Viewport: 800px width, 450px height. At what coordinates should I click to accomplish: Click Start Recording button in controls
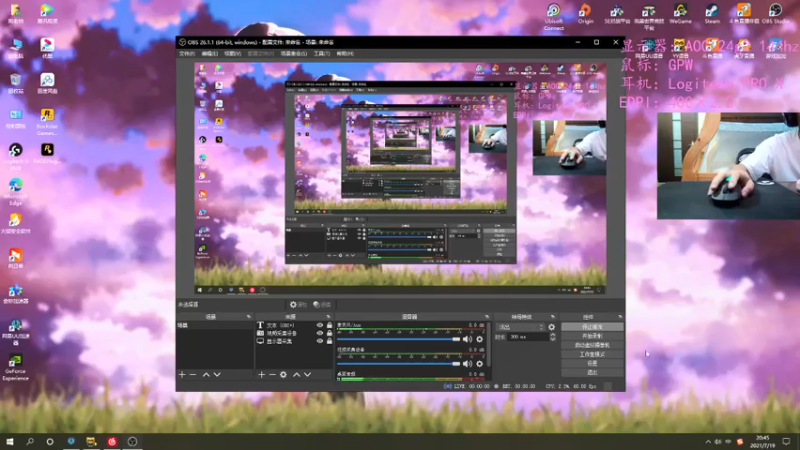tap(592, 336)
